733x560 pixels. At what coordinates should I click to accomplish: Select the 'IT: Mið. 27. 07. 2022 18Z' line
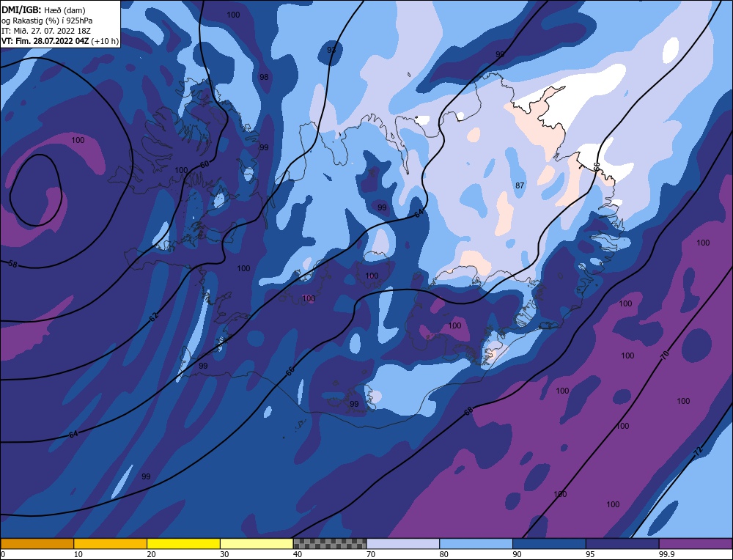45,31
